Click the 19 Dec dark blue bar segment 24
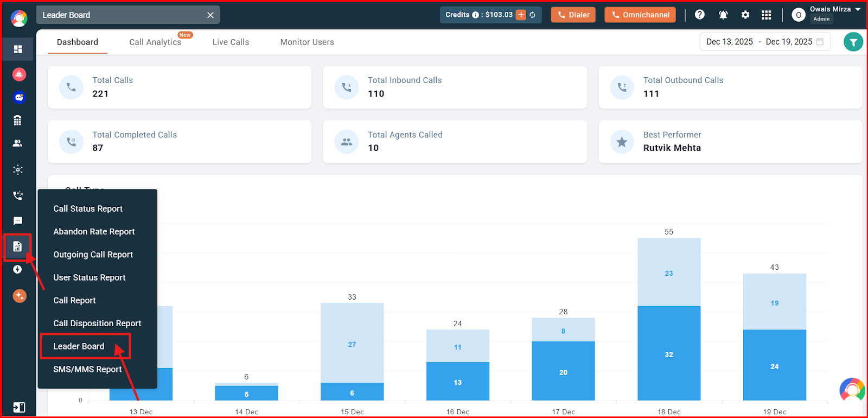The image size is (868, 418). pyautogui.click(x=775, y=365)
